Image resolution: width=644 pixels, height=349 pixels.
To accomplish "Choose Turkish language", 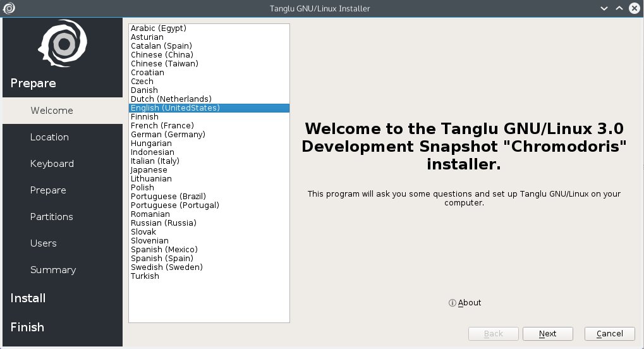I will coord(209,276).
